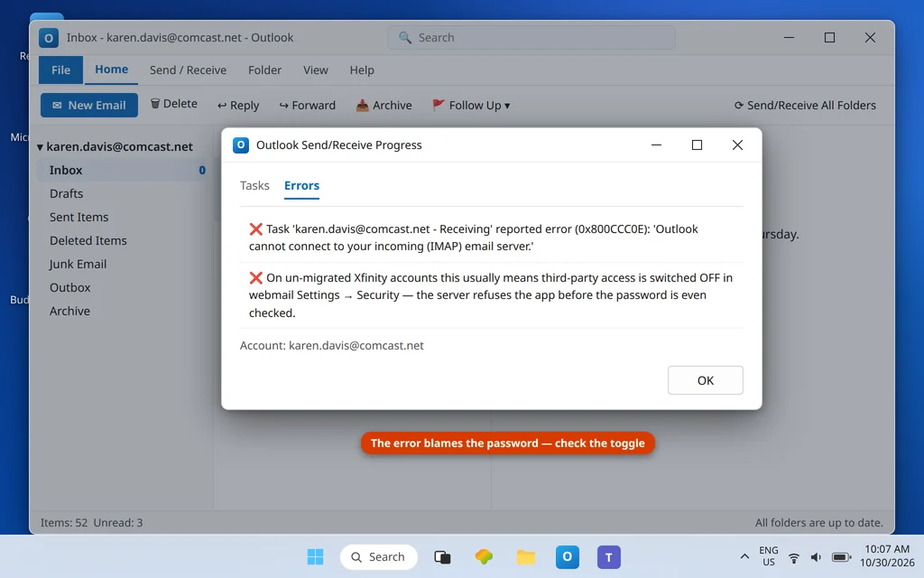Screen dimensions: 924x578
Task: Open the Folder ribbon tab
Action: (264, 70)
